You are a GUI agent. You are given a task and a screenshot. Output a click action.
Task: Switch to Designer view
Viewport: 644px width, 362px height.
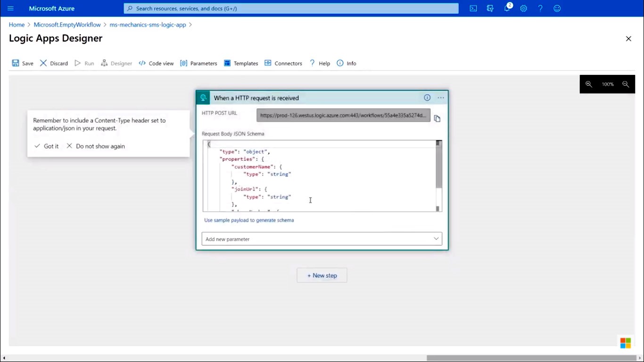point(116,63)
